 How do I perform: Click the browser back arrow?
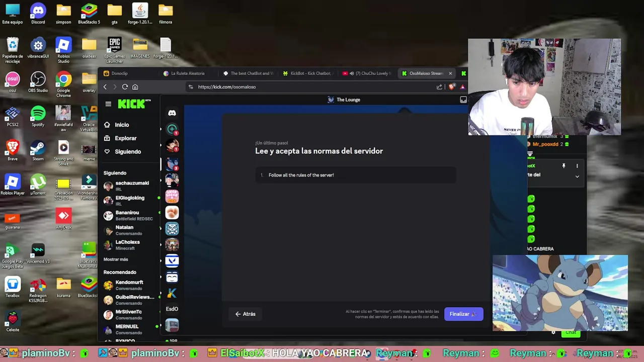[105, 87]
